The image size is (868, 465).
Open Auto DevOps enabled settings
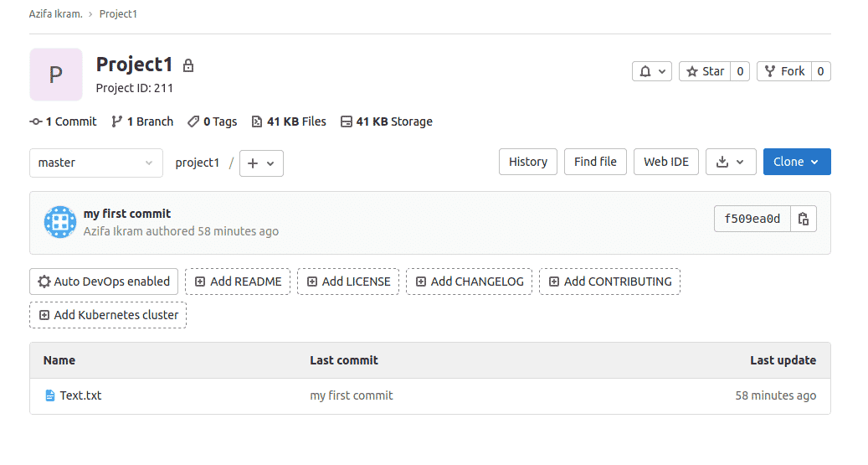(104, 282)
